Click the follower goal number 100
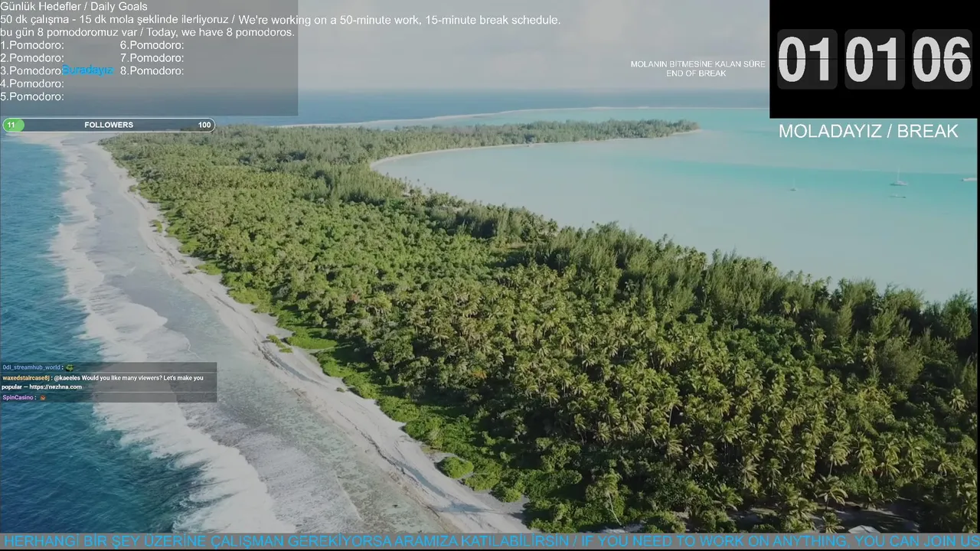Screen dimensions: 980x551 click(204, 125)
